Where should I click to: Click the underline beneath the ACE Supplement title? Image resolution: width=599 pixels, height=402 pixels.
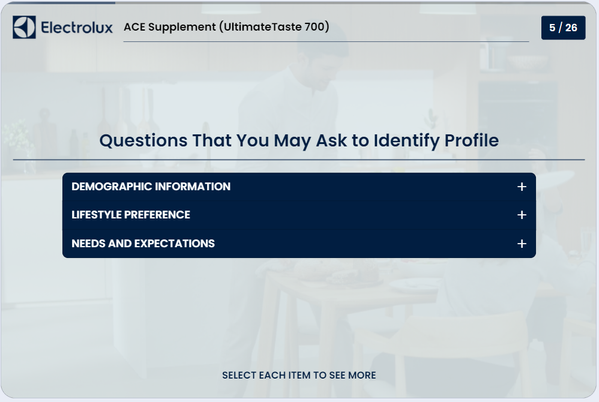pos(326,41)
